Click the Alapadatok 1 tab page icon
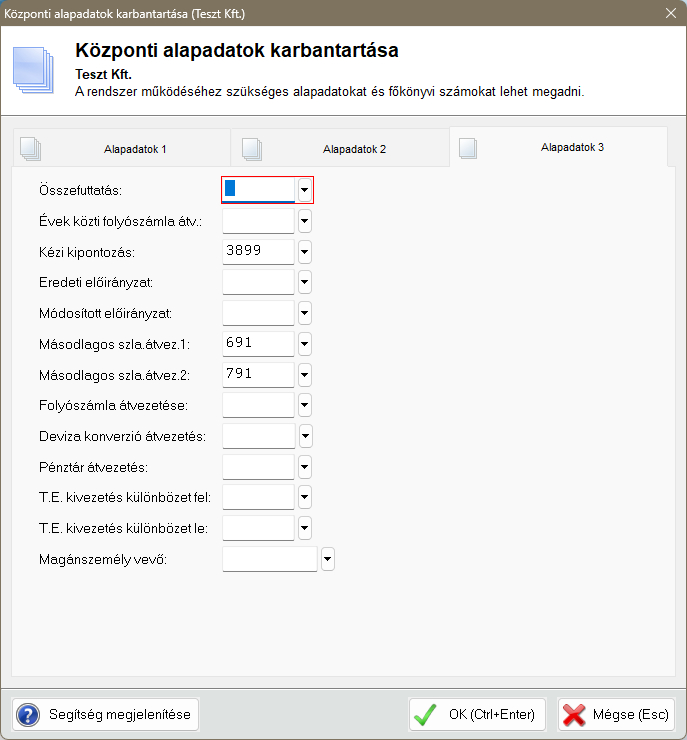This screenshot has height=740, width=687. click(31, 148)
